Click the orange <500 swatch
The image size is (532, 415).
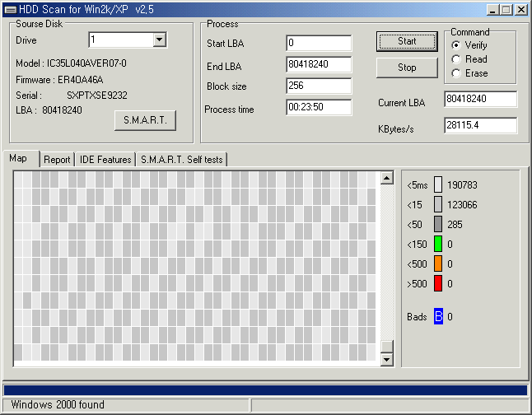(438, 263)
